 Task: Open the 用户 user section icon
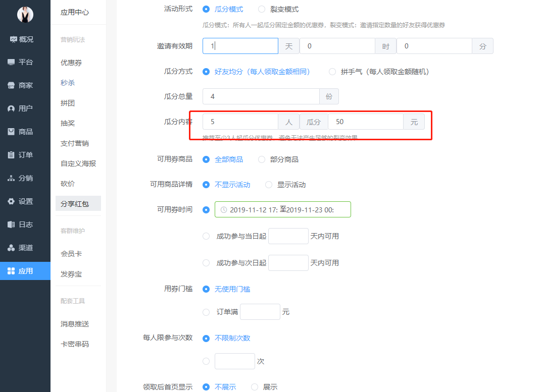(x=11, y=108)
